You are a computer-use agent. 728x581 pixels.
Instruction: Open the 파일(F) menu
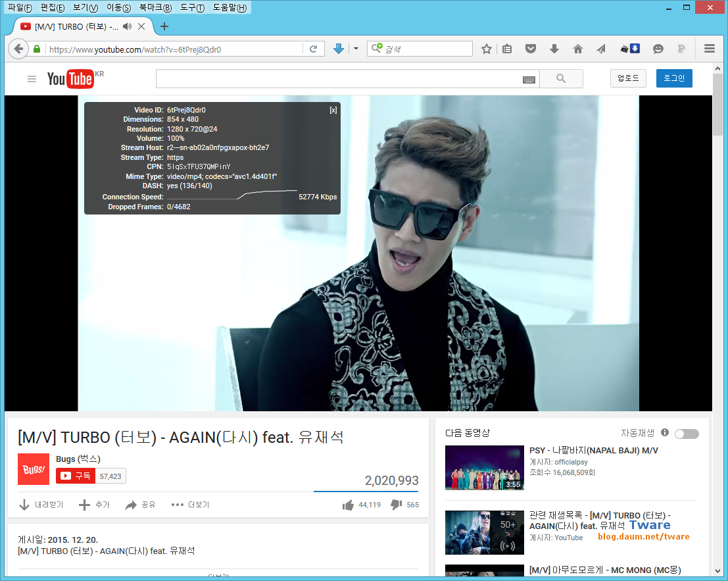click(20, 7)
